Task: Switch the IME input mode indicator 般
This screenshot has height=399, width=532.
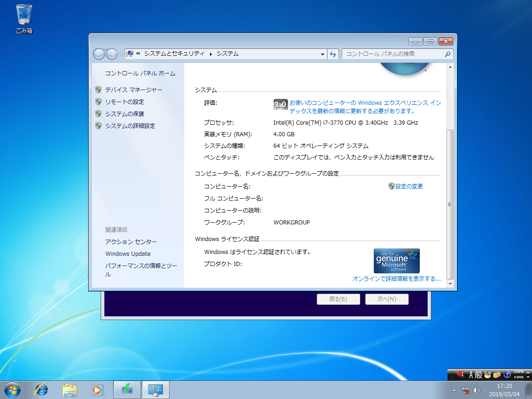Action: tap(479, 374)
